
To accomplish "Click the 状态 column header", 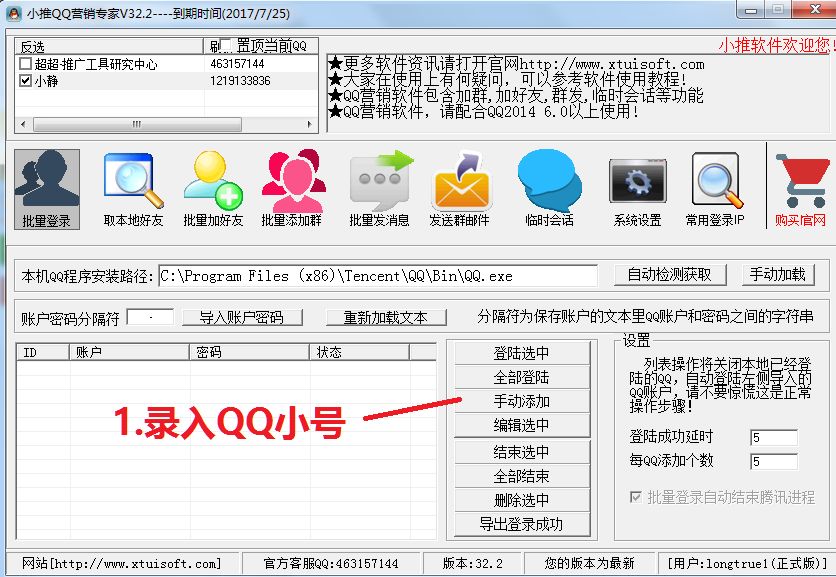I will tap(360, 352).
